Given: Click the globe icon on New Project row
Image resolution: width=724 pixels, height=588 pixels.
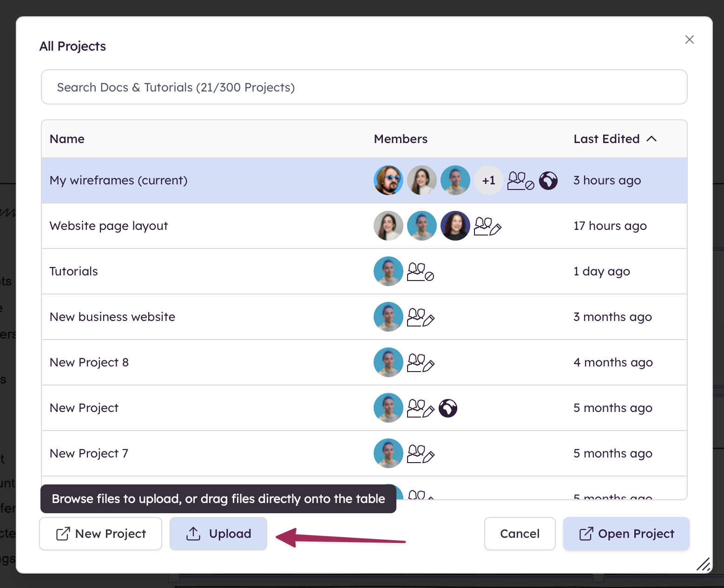Looking at the screenshot, I should (x=448, y=408).
